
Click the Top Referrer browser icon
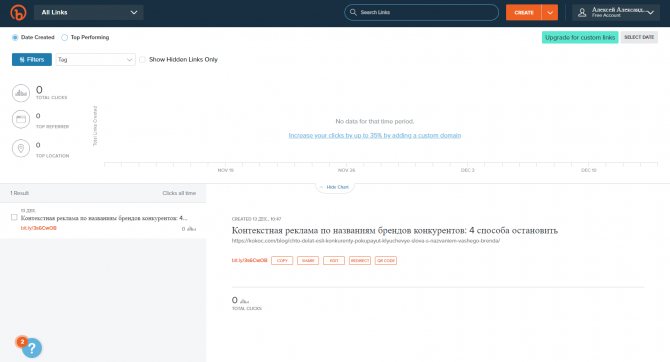(x=21, y=119)
